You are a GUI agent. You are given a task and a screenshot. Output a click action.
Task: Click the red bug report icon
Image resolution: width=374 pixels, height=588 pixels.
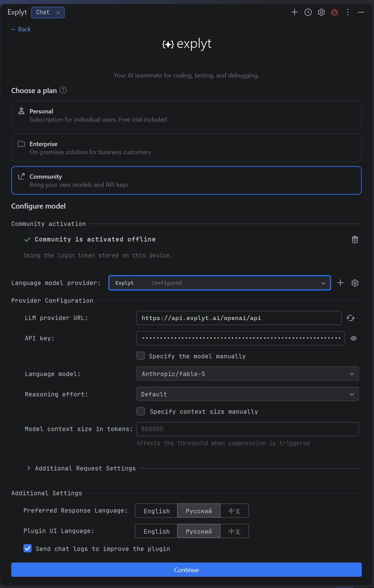click(335, 12)
